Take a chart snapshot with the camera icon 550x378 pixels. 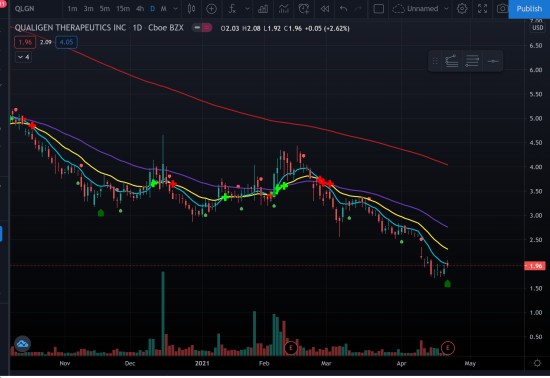click(502, 9)
